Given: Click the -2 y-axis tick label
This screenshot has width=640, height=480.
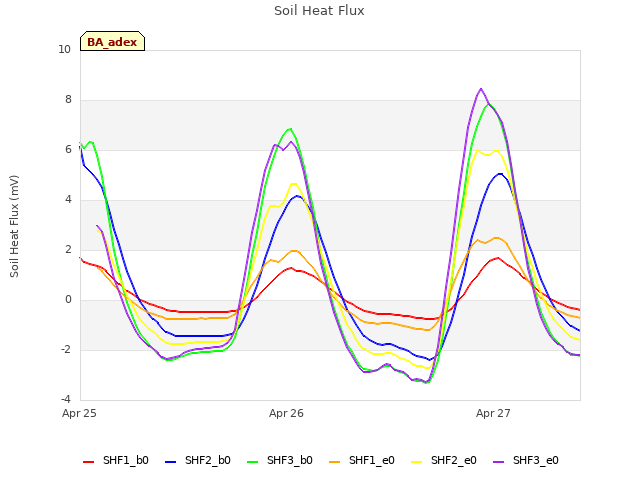Looking at the screenshot, I should tap(66, 349).
